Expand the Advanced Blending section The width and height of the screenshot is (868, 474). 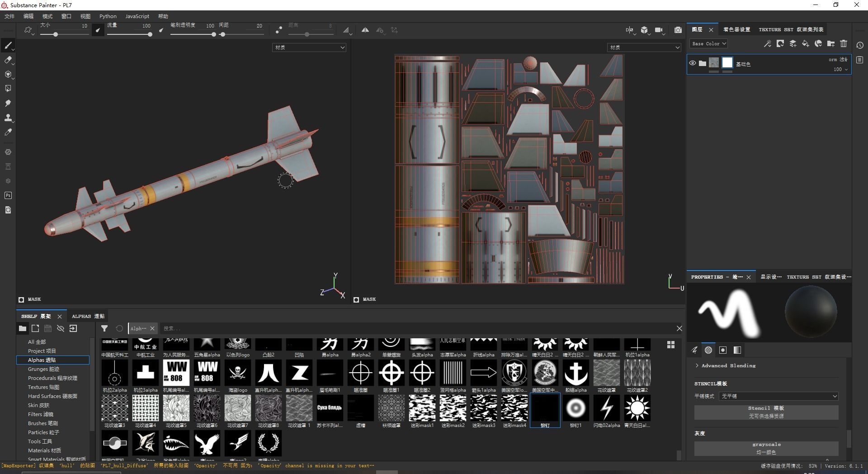tap(725, 365)
